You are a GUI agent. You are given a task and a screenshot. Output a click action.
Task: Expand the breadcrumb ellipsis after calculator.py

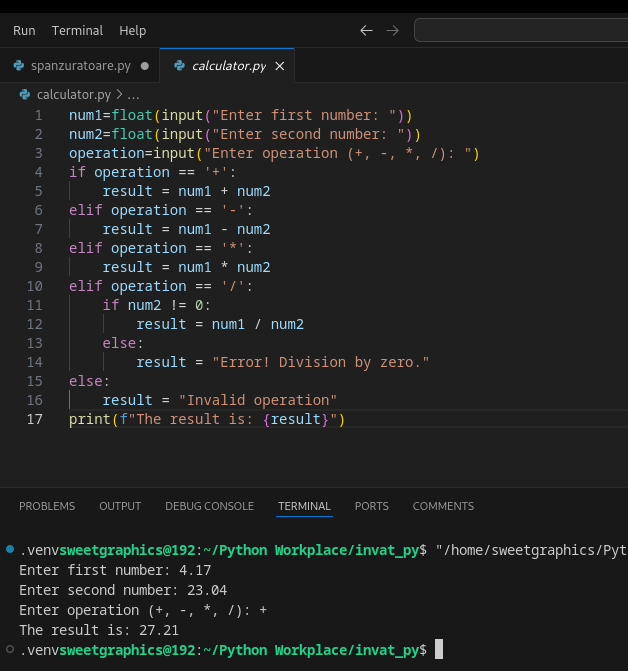click(133, 95)
